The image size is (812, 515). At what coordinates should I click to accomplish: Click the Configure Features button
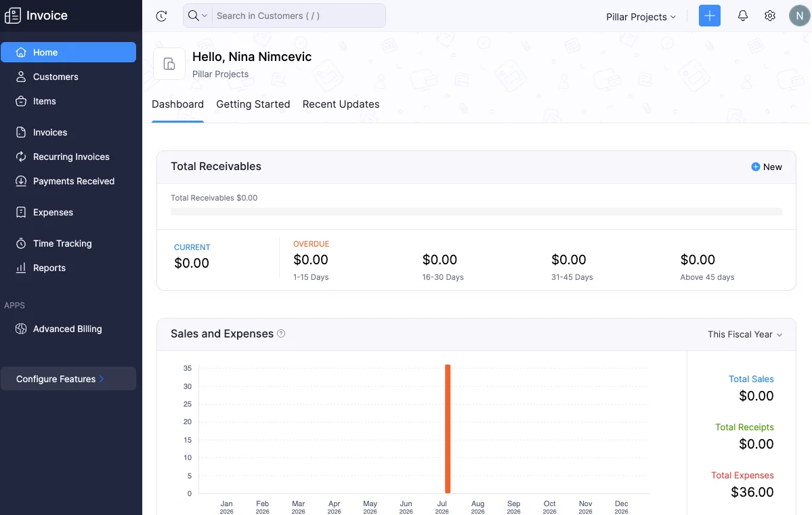pos(68,379)
